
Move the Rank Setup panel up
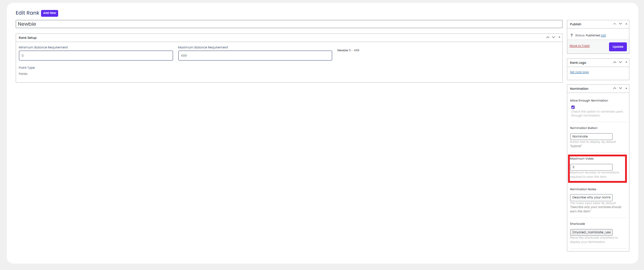pyautogui.click(x=548, y=37)
